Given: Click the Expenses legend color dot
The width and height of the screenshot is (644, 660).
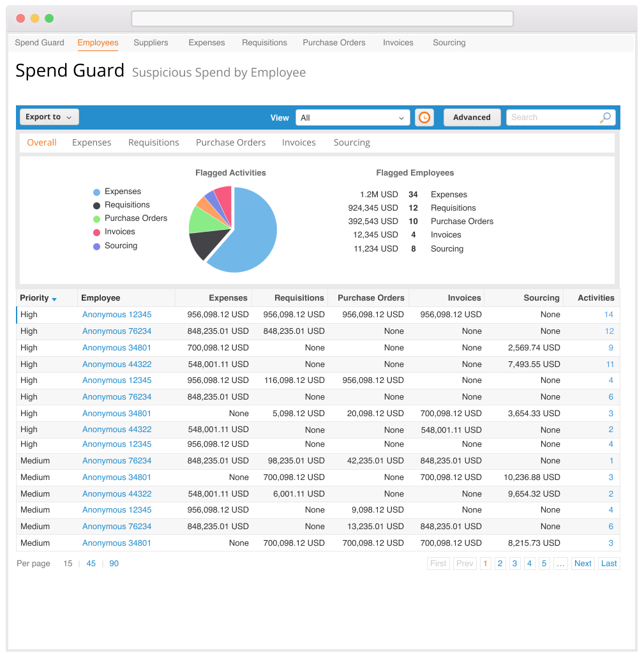Looking at the screenshot, I should point(96,191).
